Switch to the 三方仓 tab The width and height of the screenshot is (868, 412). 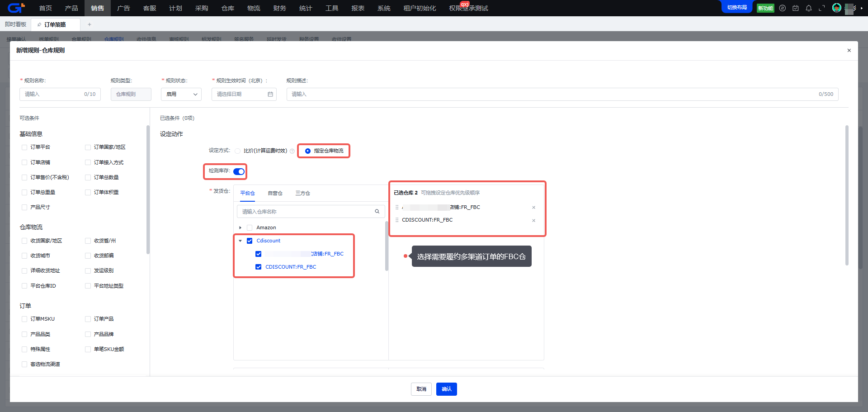302,193
